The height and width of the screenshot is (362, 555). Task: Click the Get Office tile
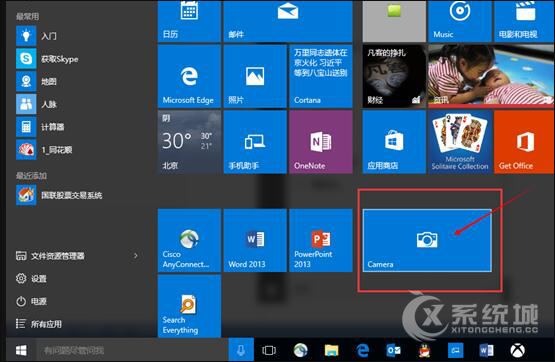[x=524, y=142]
